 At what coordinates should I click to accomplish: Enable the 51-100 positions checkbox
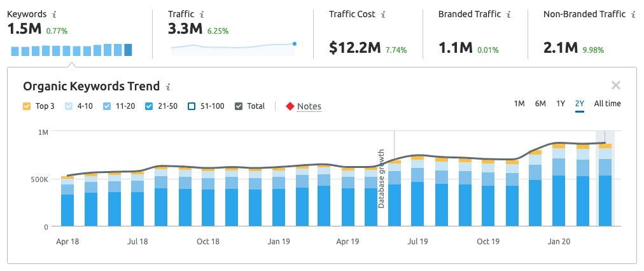[x=191, y=106]
